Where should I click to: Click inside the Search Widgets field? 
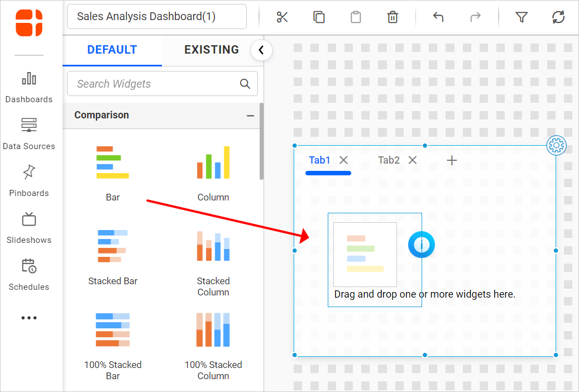pos(151,84)
